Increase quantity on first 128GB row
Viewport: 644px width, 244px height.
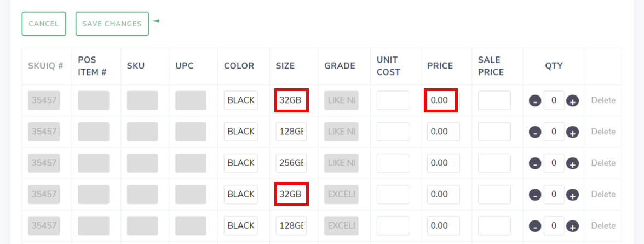pos(572,132)
